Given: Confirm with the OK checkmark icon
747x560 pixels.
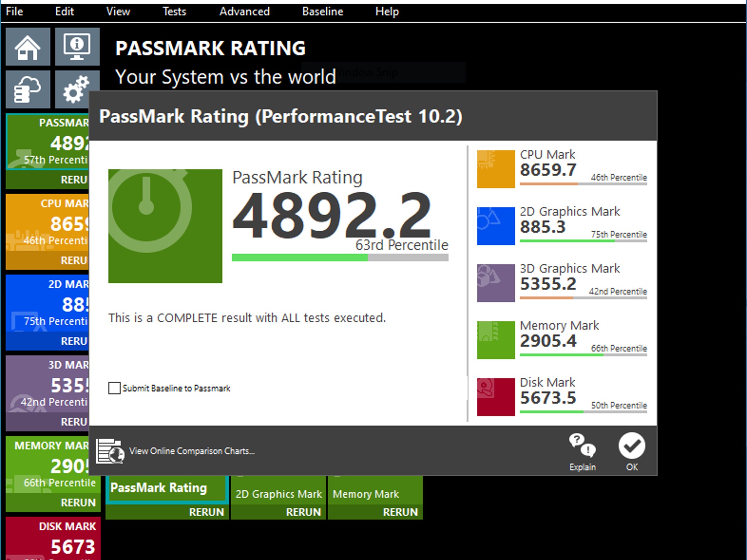Looking at the screenshot, I should 632,446.
